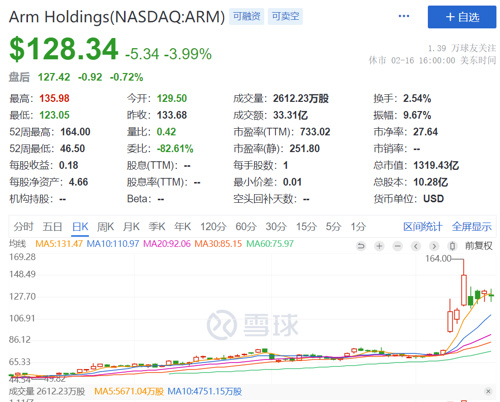The image size is (500, 402).
Task: Switch to the 分时 chart tab
Action: pyautogui.click(x=23, y=227)
